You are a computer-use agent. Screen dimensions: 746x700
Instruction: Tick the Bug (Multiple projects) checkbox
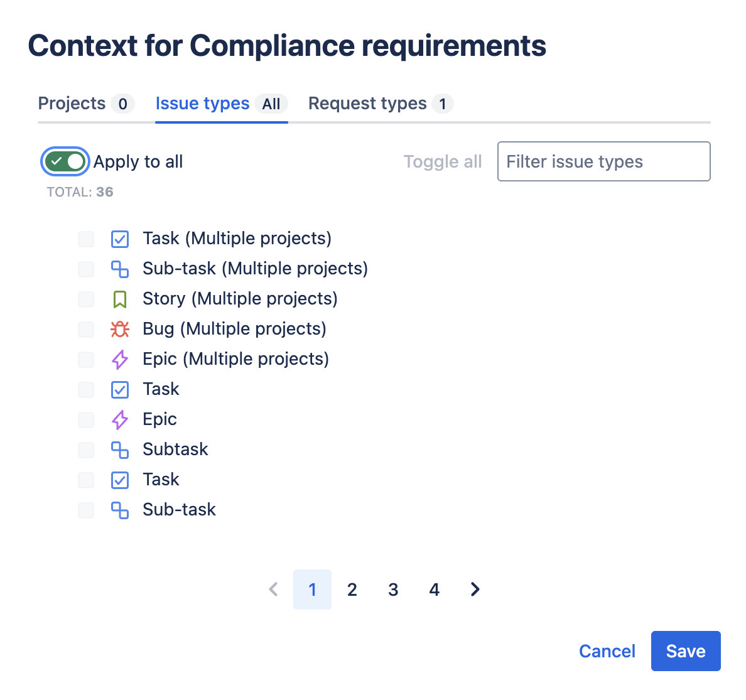[x=86, y=329]
